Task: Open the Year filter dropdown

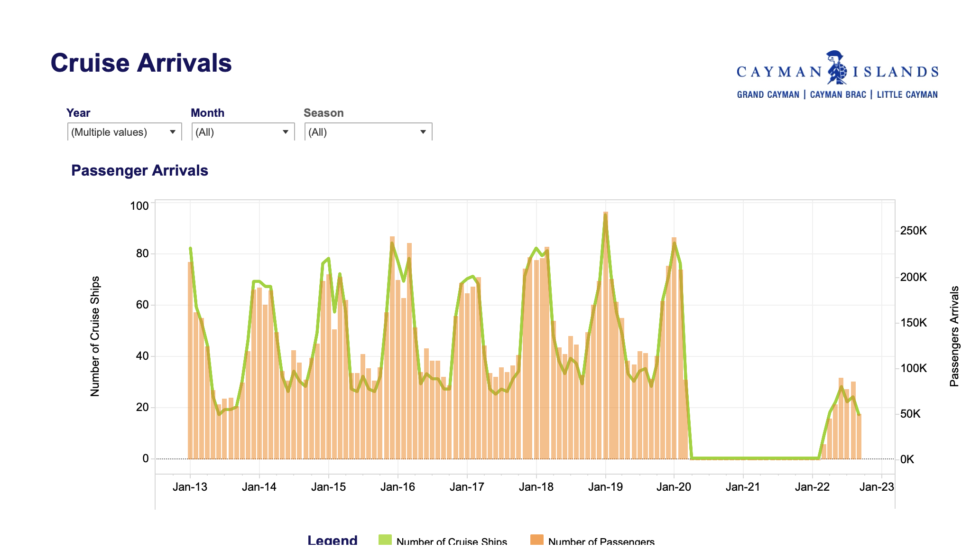Action: pyautogui.click(x=124, y=132)
